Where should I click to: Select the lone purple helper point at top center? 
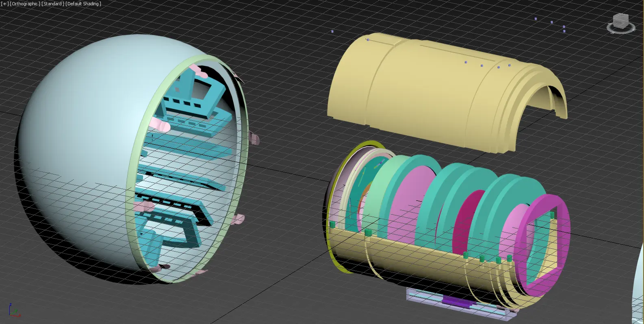coord(332,31)
